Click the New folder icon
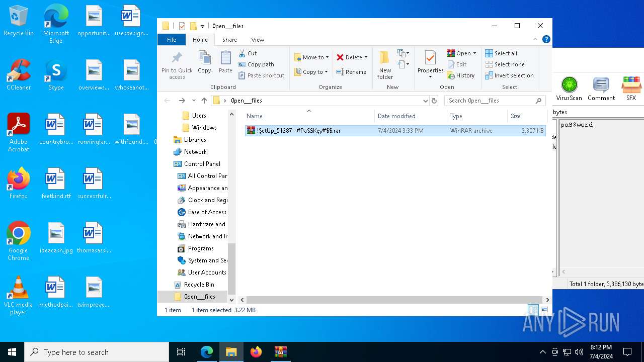The height and width of the screenshot is (362, 644). [x=385, y=58]
